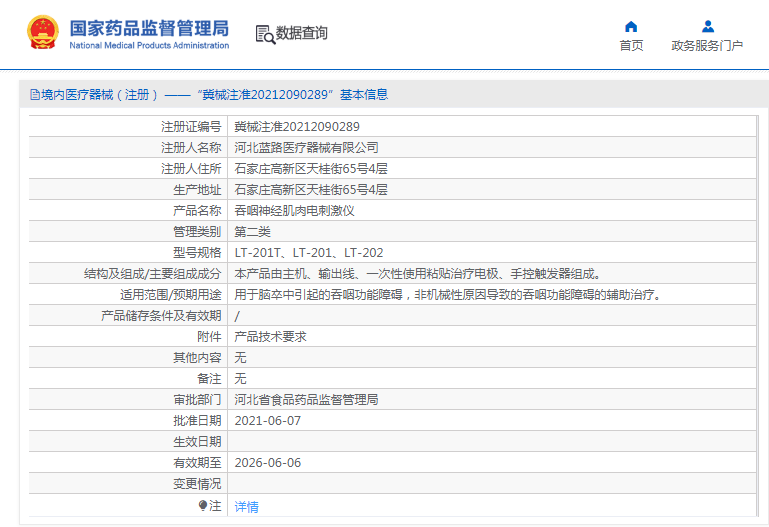Click the 注册人名称 label
This screenshot has height=527, width=769.
tap(191, 148)
